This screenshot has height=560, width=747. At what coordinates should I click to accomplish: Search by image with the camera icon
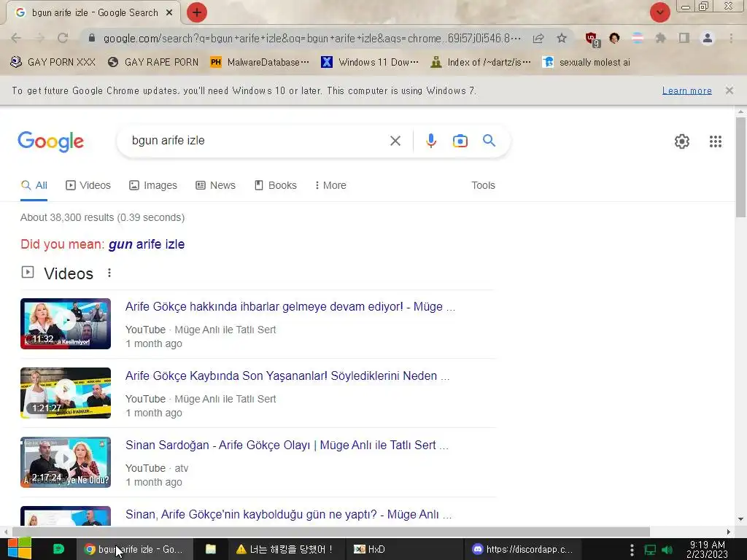tap(460, 141)
